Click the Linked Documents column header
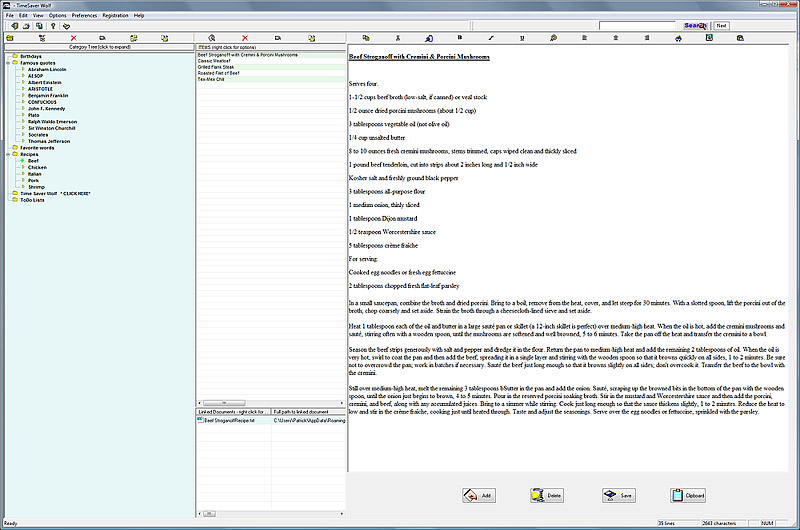This screenshot has width=800, height=530. (x=234, y=412)
